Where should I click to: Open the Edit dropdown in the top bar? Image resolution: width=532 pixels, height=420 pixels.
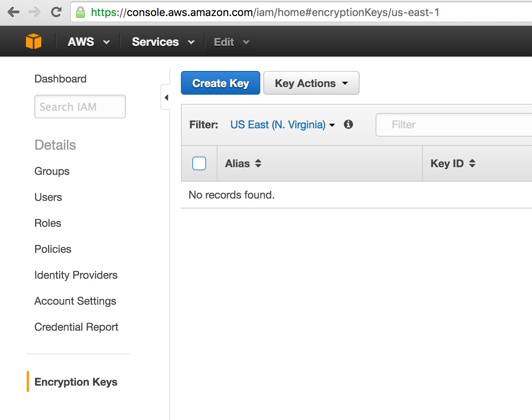coord(232,42)
